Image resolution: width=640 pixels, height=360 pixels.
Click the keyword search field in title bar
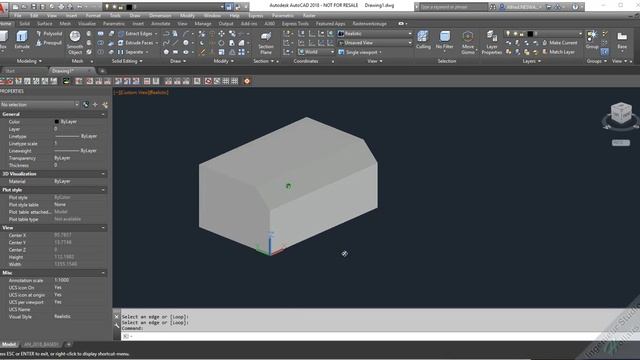point(453,7)
